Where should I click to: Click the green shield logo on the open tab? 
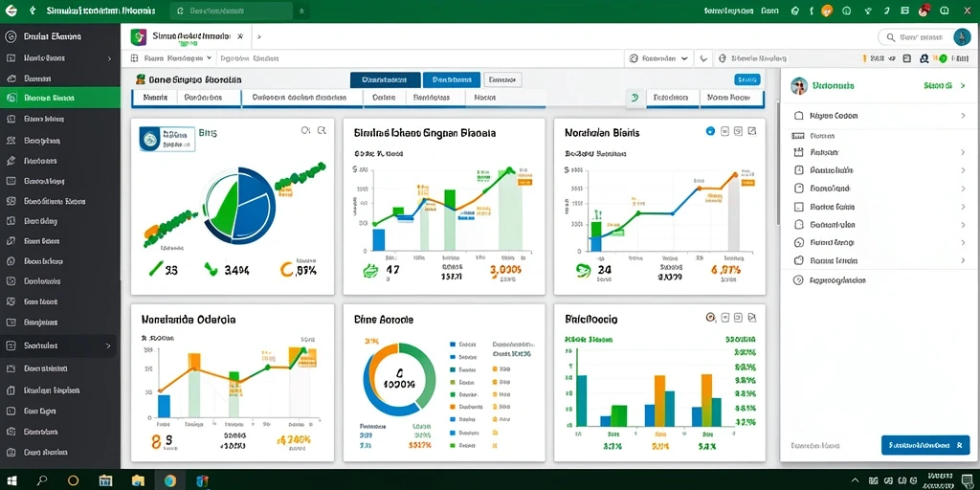[138, 37]
